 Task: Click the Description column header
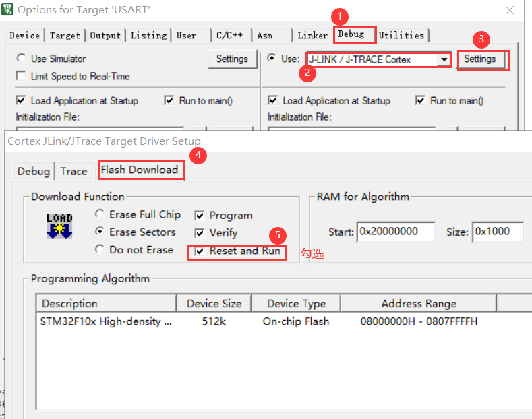[x=107, y=303]
